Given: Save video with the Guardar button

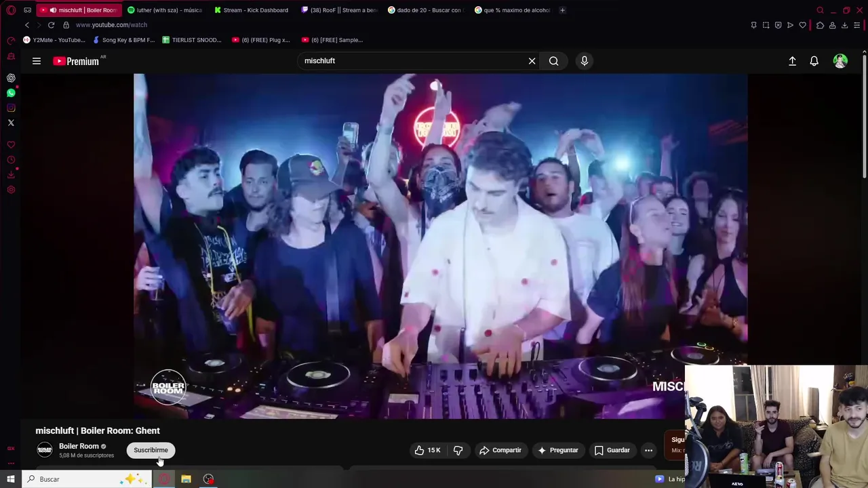Looking at the screenshot, I should coord(612,450).
